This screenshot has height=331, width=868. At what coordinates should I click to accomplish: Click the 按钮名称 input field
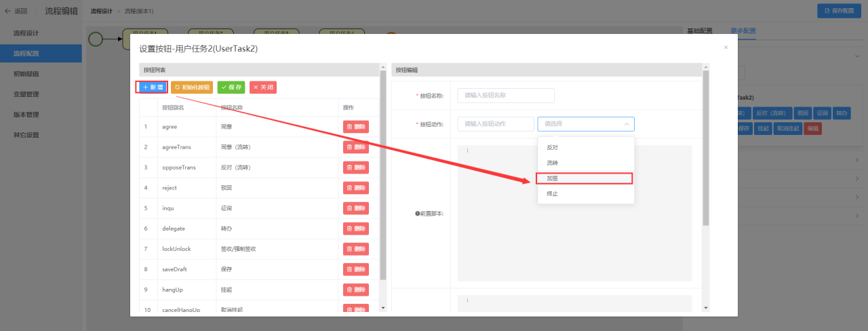[506, 96]
